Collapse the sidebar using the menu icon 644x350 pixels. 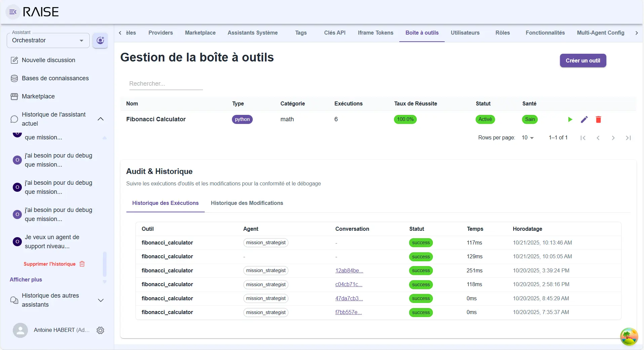[x=13, y=12]
